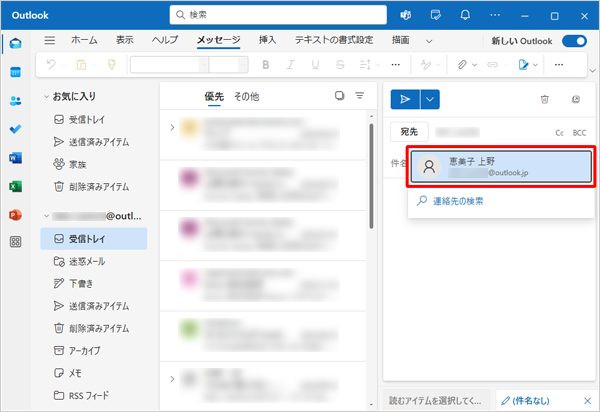600x412 pixels.
Task: Open the Calendar app in the sidebar
Action: pos(15,72)
